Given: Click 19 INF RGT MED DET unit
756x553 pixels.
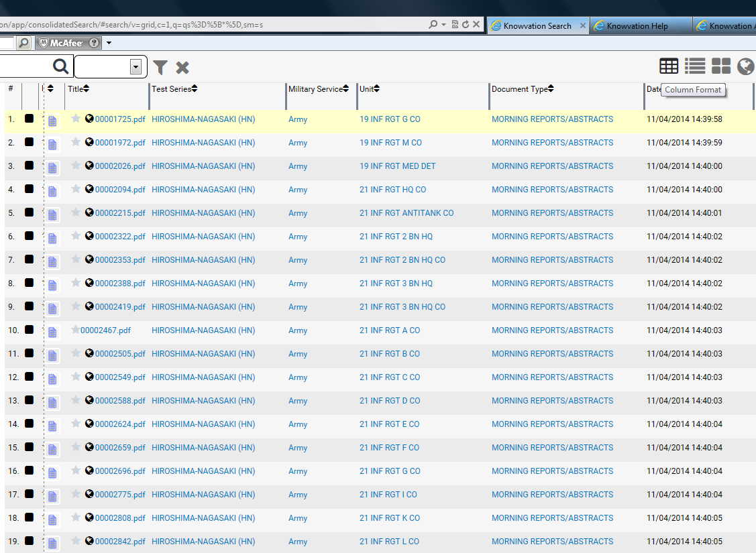Looking at the screenshot, I should (397, 166).
